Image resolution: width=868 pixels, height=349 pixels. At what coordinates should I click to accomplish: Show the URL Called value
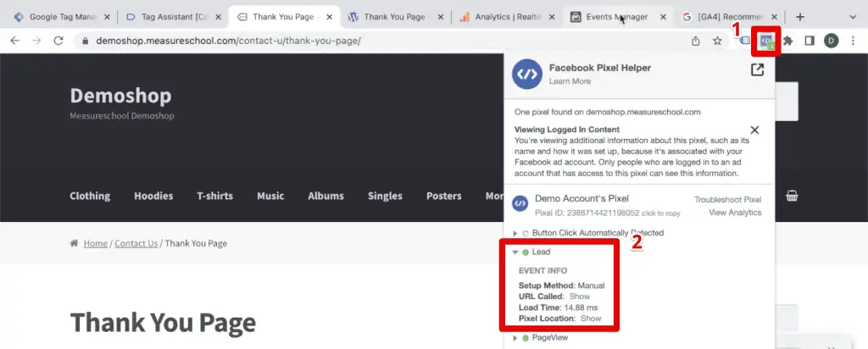(580, 296)
